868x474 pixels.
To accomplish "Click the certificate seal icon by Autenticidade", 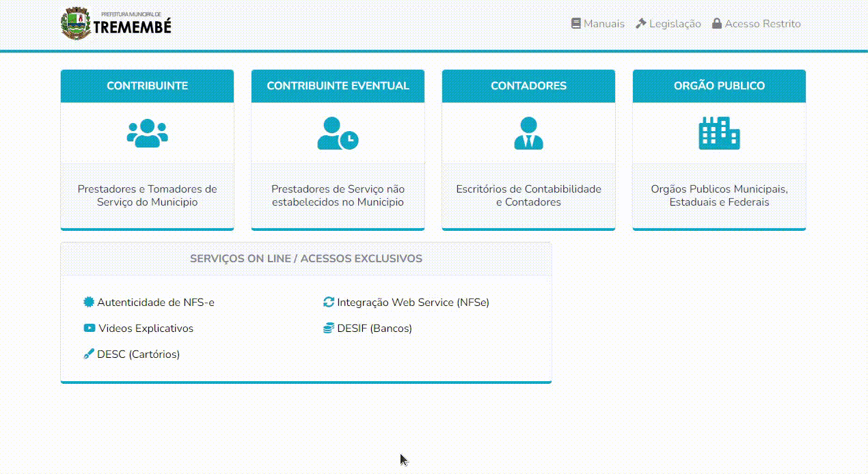I will point(89,302).
